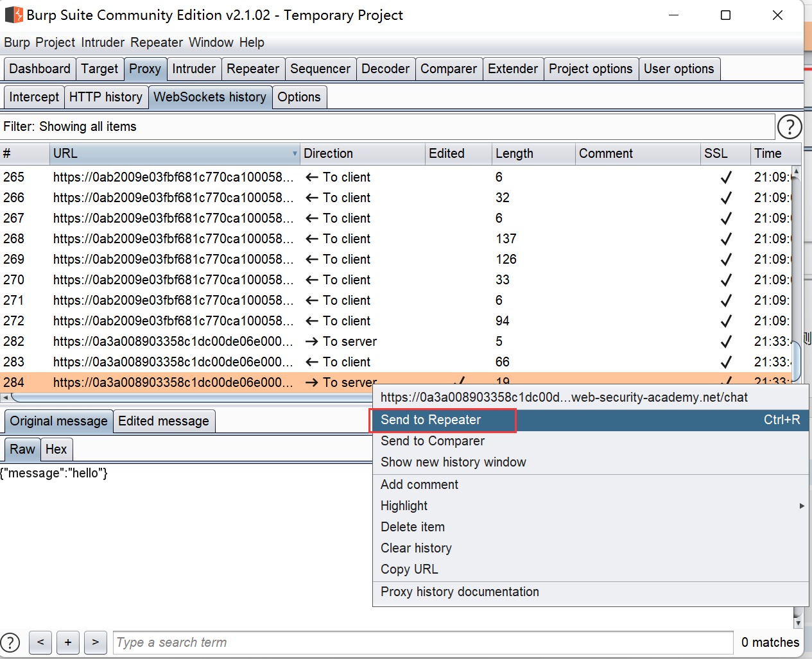Select Send to Repeater in context menu

click(x=431, y=420)
